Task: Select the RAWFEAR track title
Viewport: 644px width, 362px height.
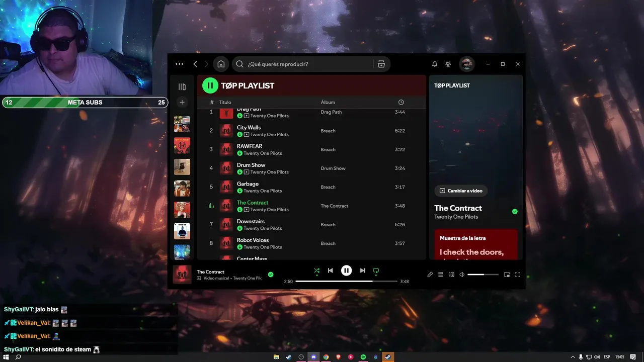Action: [x=250, y=146]
